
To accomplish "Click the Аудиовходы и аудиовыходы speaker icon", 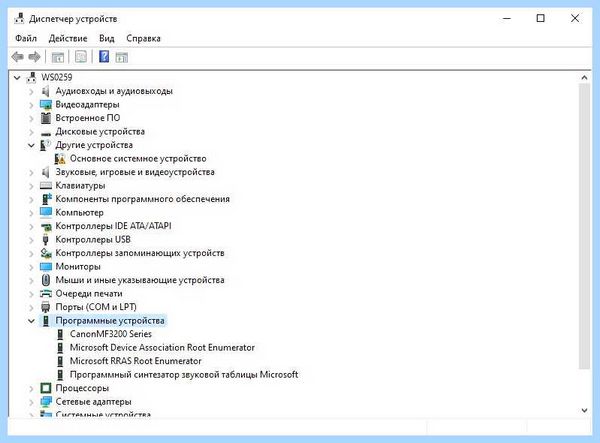I will [46, 91].
